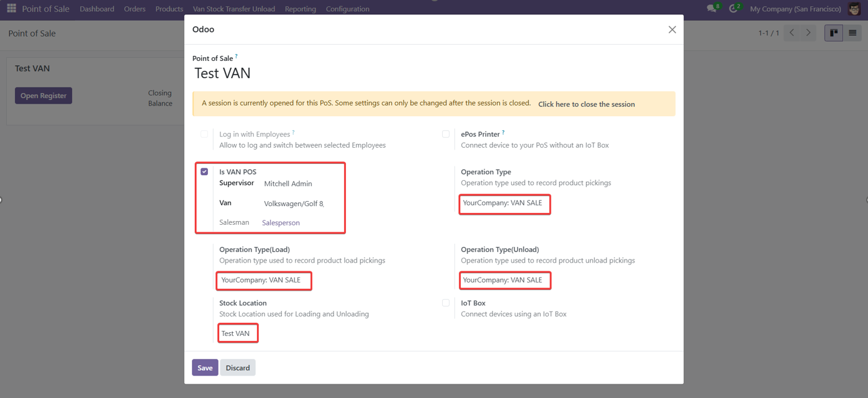Change the Van field from Volkswagen/Golf 8
Screen dimensions: 868x398
click(292, 203)
